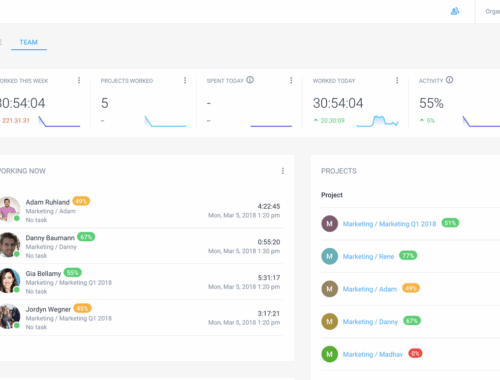
Task: Click Danny Baumann's avatar
Action: pyautogui.click(x=9, y=245)
